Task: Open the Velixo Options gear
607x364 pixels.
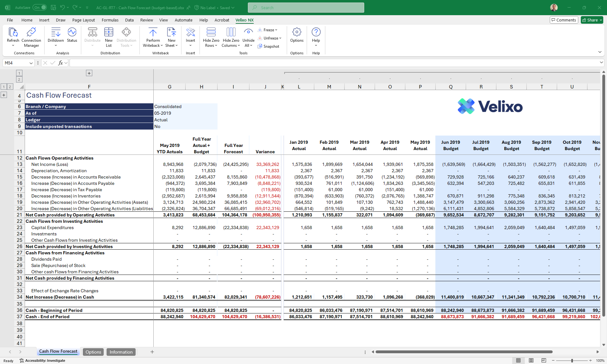Action: (297, 32)
